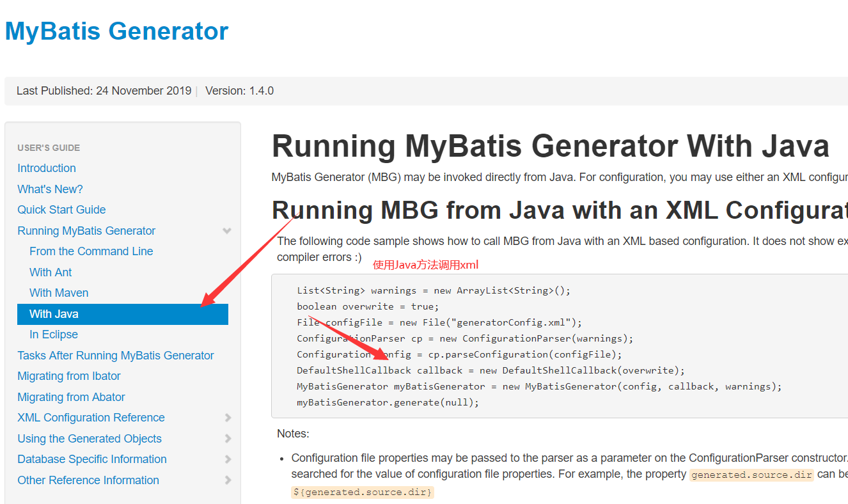Click the 'ConfigurationParser cp' code line
Image resolution: width=848 pixels, height=504 pixels.
(x=465, y=338)
